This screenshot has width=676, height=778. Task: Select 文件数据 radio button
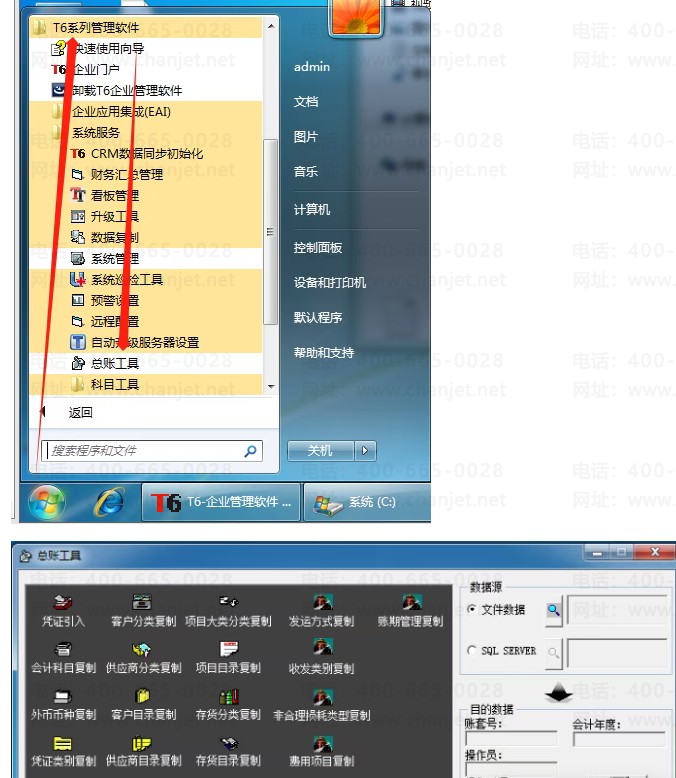tap(472, 609)
